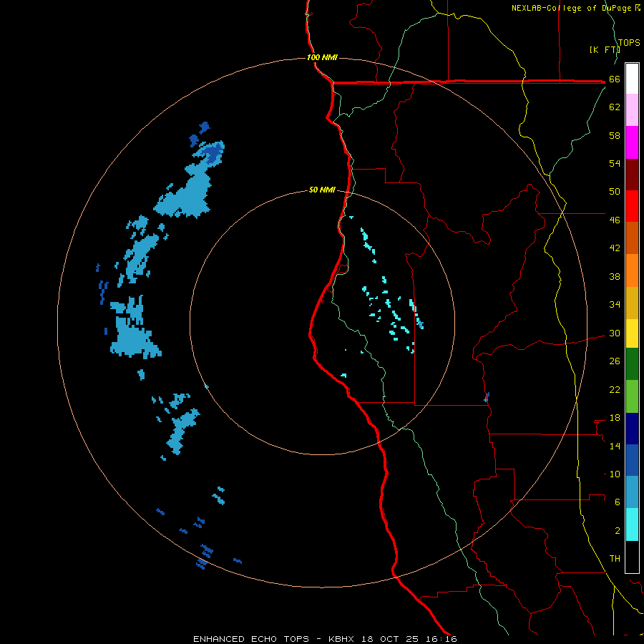The image size is (644, 644).
Task: Click the light pink legend swatch
Action: [632, 109]
